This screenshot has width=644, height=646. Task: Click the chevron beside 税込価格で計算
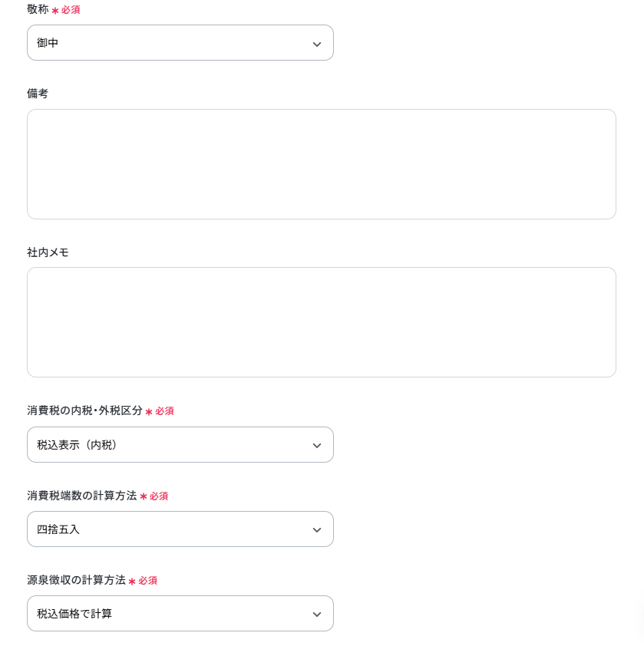click(x=317, y=615)
